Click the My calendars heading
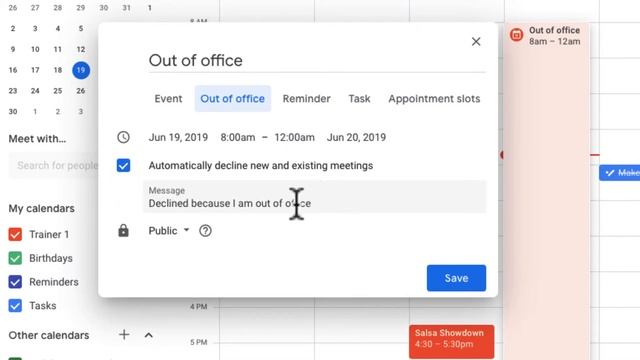Image resolution: width=640 pixels, height=360 pixels. (x=42, y=208)
